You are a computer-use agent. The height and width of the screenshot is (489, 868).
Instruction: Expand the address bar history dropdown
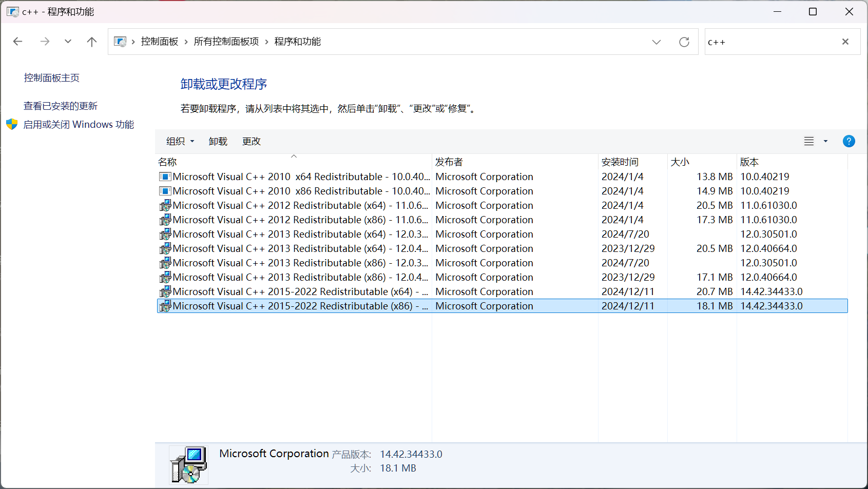tap(657, 42)
